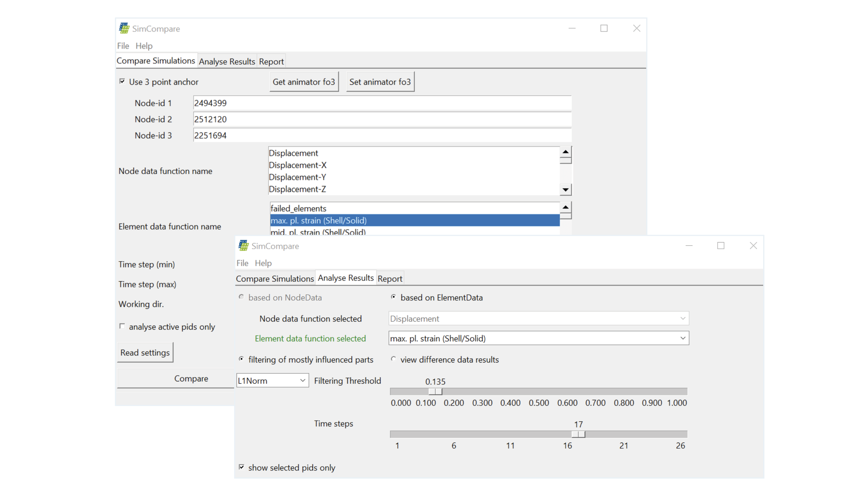Open Element data function selected dropdown

[x=538, y=338]
